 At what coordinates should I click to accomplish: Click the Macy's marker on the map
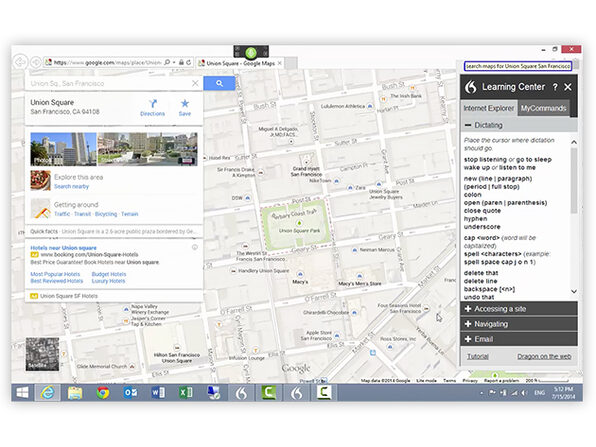(x=300, y=274)
